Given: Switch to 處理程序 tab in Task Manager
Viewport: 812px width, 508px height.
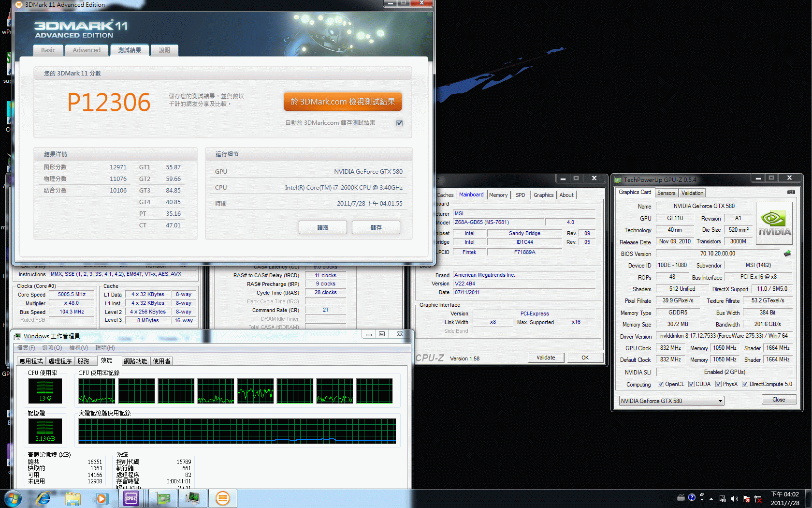Looking at the screenshot, I should 60,361.
